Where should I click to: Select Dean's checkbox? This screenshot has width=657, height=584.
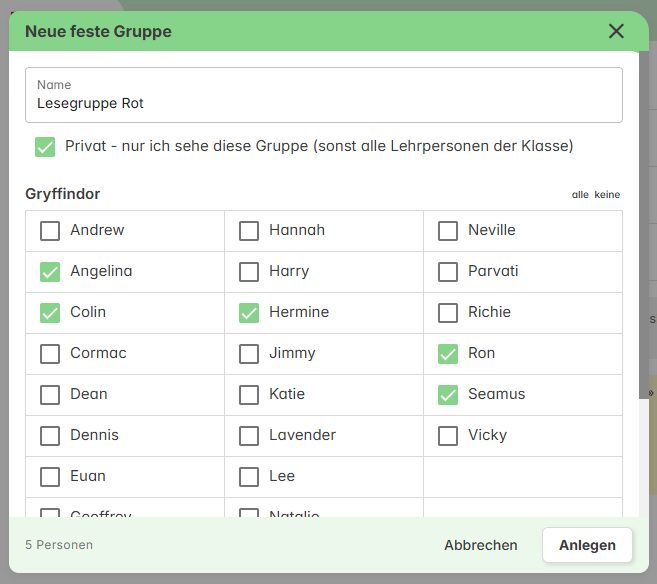(x=50, y=395)
